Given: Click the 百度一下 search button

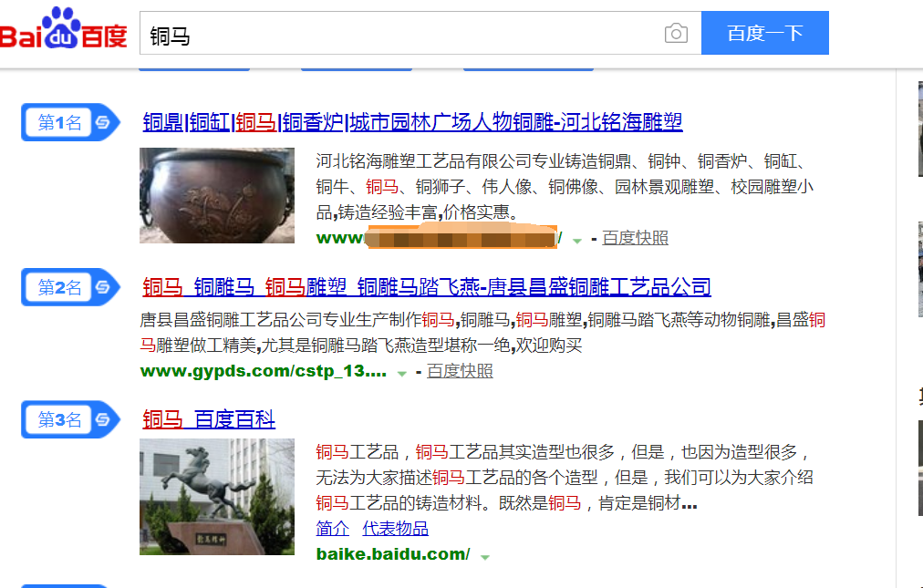Looking at the screenshot, I should click(764, 33).
